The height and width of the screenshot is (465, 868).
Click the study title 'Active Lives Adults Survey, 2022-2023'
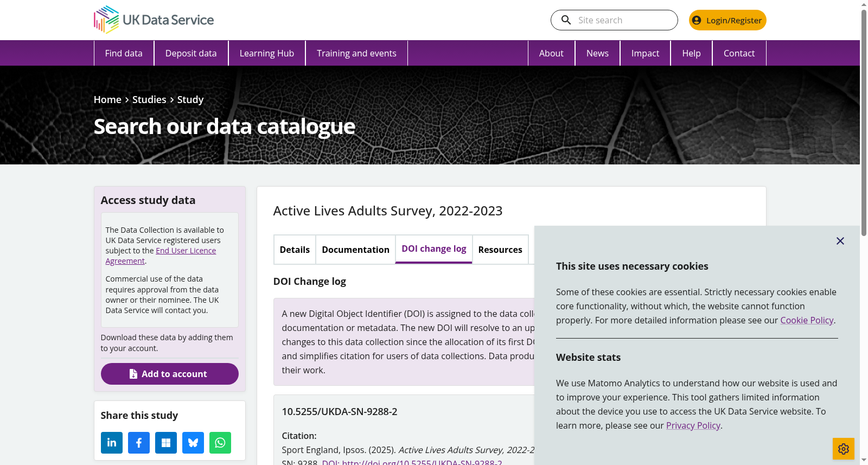coord(388,211)
